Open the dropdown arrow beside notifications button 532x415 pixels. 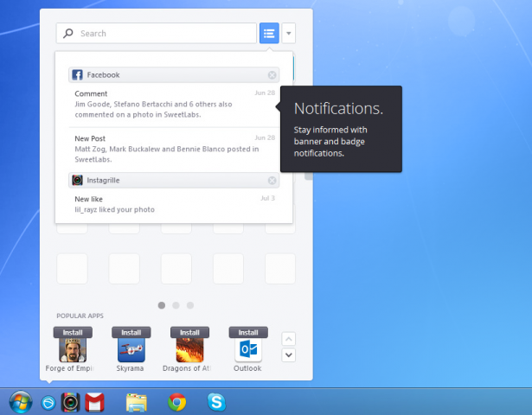[x=289, y=34]
